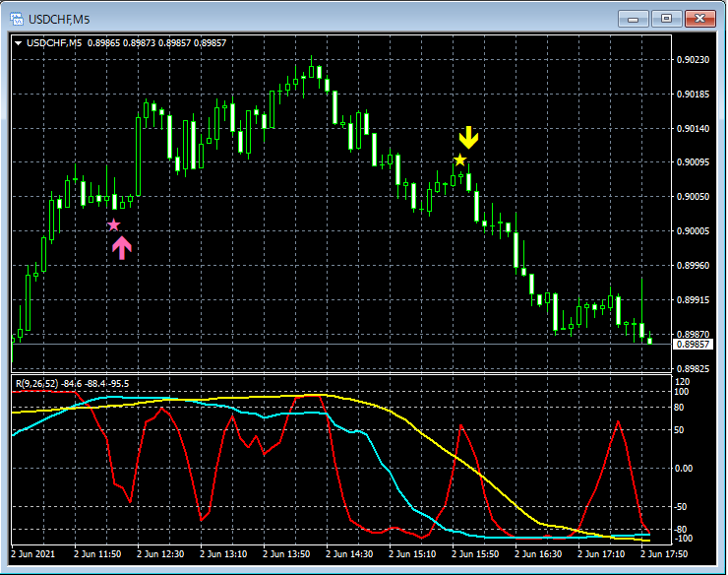Viewport: 728px width, 575px height.
Task: Click the current price tag 0.89857
Action: pos(693,345)
